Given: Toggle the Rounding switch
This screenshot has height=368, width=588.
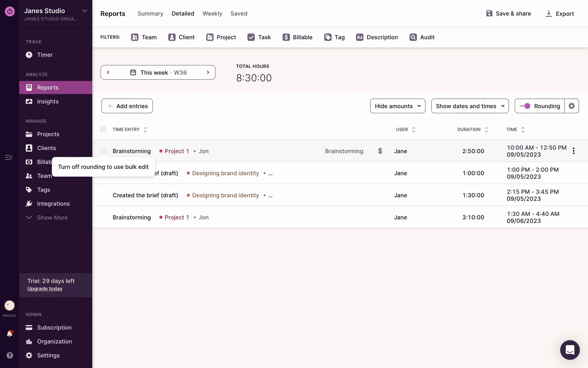Looking at the screenshot, I should (x=525, y=106).
